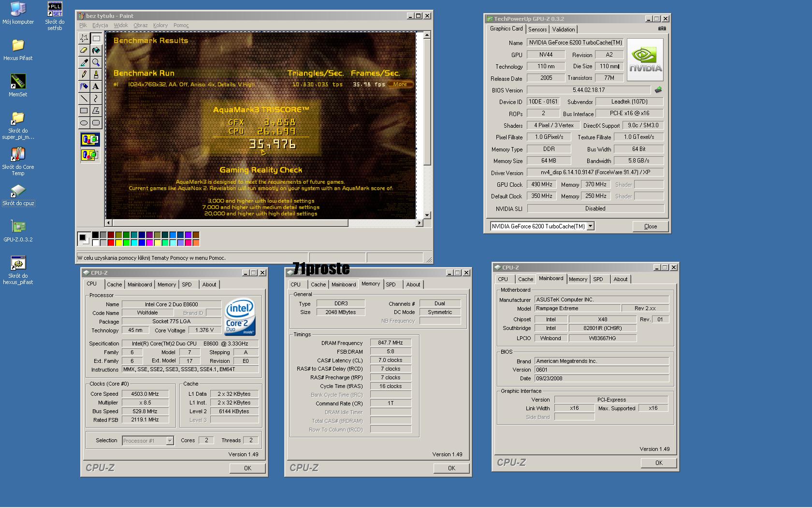
Task: Select the Ellipse shape tool
Action: coord(84,122)
